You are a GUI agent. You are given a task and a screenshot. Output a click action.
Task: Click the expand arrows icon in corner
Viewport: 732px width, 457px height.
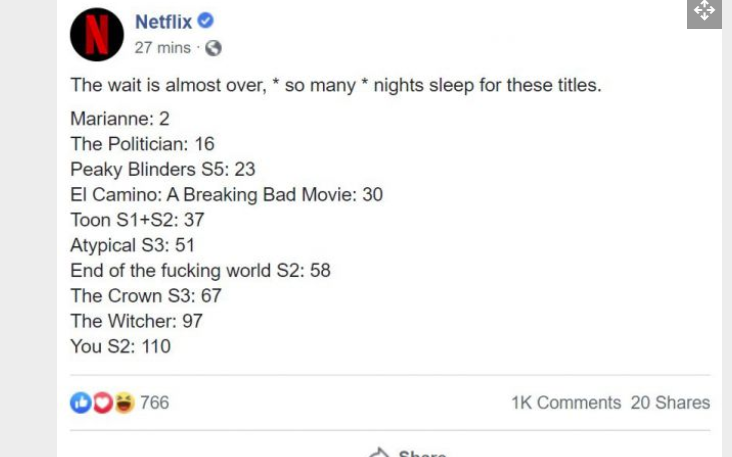tap(704, 11)
